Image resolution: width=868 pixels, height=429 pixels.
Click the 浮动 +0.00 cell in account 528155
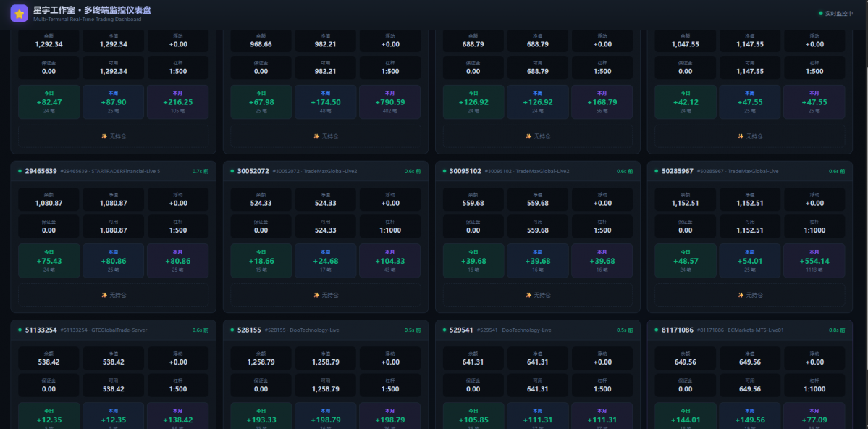coord(389,359)
